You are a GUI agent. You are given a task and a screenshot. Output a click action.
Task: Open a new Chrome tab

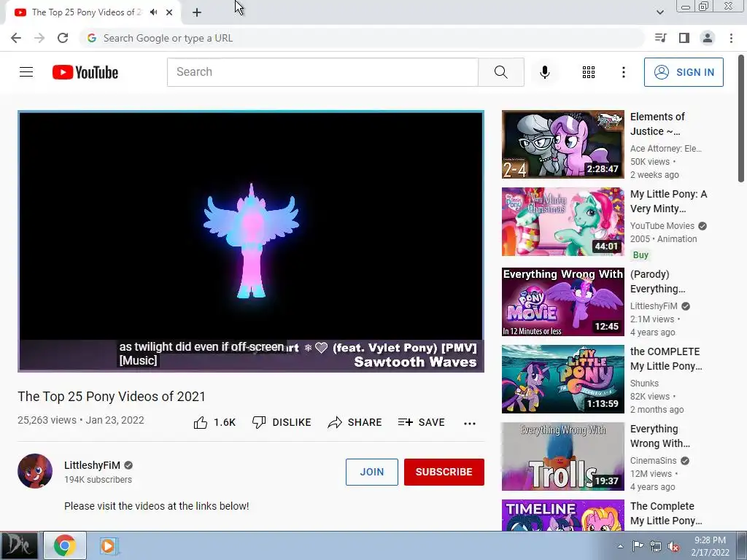[x=197, y=12]
